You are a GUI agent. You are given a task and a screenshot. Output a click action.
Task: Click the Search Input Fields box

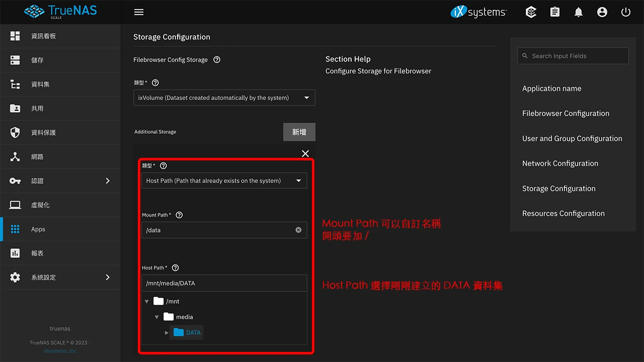pyautogui.click(x=573, y=56)
